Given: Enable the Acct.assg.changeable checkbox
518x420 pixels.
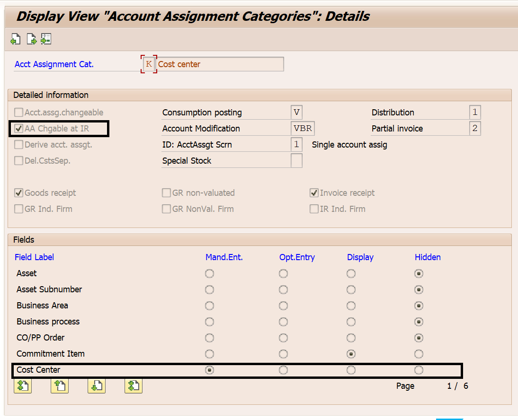Looking at the screenshot, I should point(19,113).
